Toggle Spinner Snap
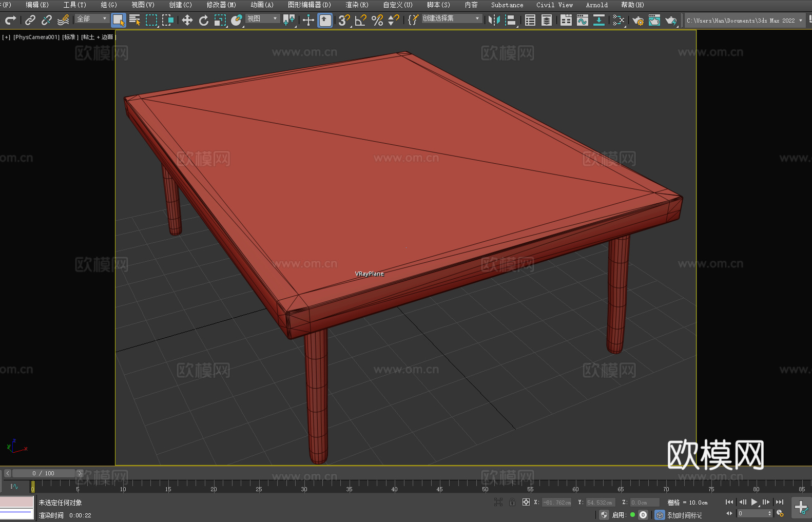This screenshot has height=522, width=812. click(x=394, y=20)
